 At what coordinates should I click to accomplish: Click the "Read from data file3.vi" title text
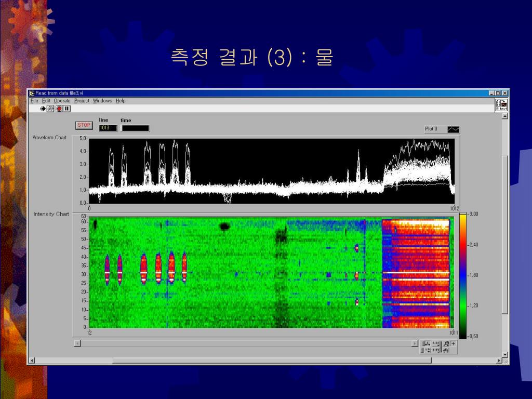[x=59, y=93]
